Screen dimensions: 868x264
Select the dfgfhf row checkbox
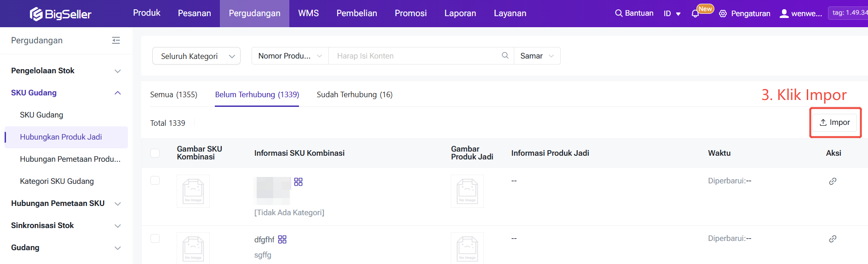tap(155, 239)
